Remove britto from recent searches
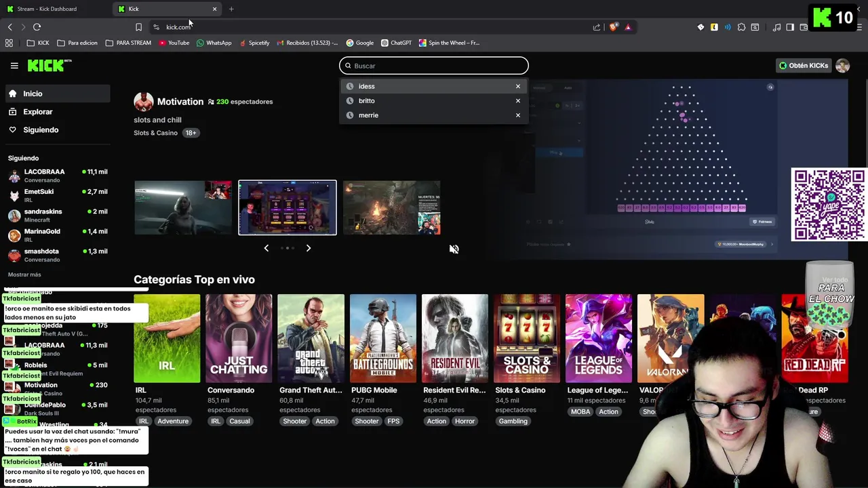 click(518, 100)
